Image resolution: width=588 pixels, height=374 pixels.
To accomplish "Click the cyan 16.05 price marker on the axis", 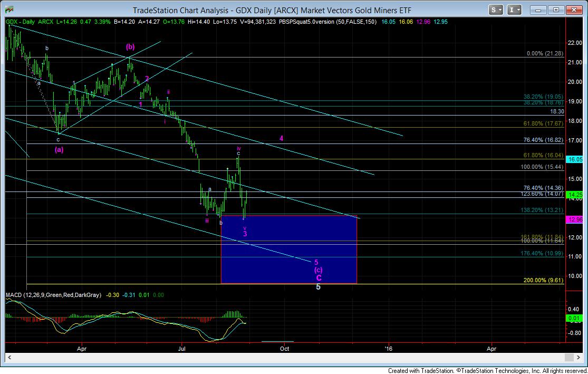I will (x=575, y=159).
